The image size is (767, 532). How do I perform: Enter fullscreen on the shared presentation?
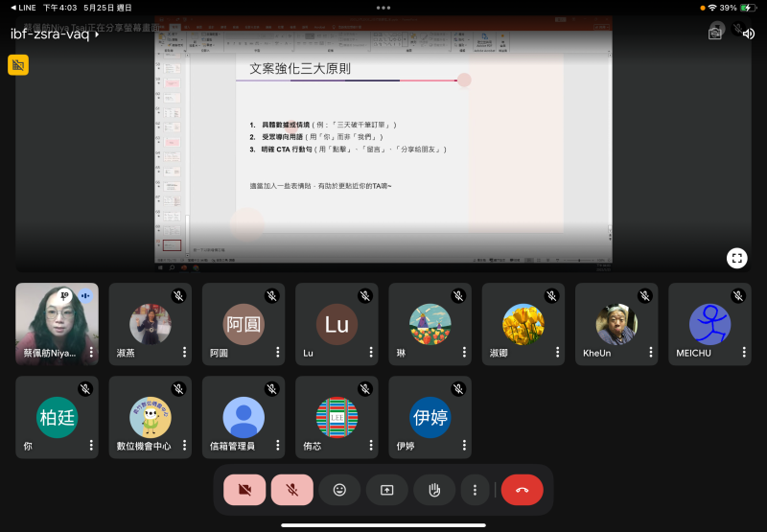click(736, 257)
